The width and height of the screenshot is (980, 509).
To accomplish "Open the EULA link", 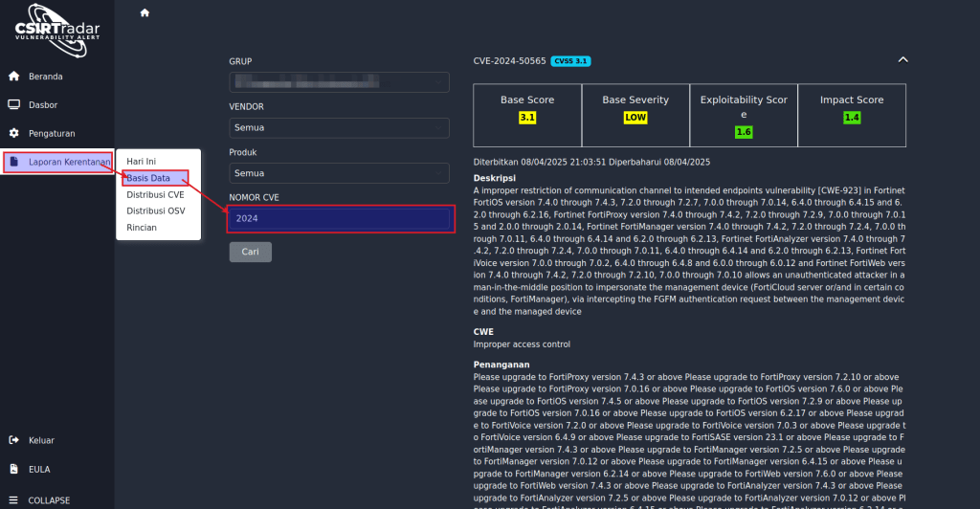I will point(39,469).
